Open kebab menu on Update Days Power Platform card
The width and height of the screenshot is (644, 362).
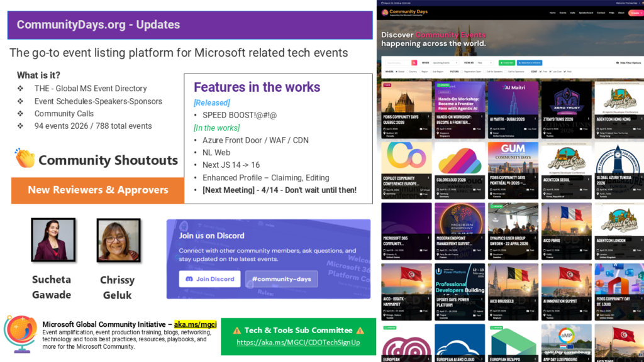click(x=482, y=300)
